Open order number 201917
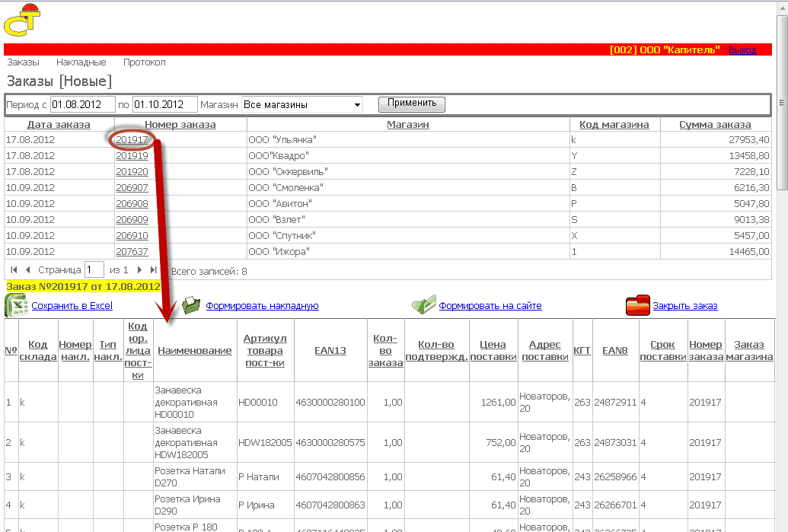 point(132,139)
